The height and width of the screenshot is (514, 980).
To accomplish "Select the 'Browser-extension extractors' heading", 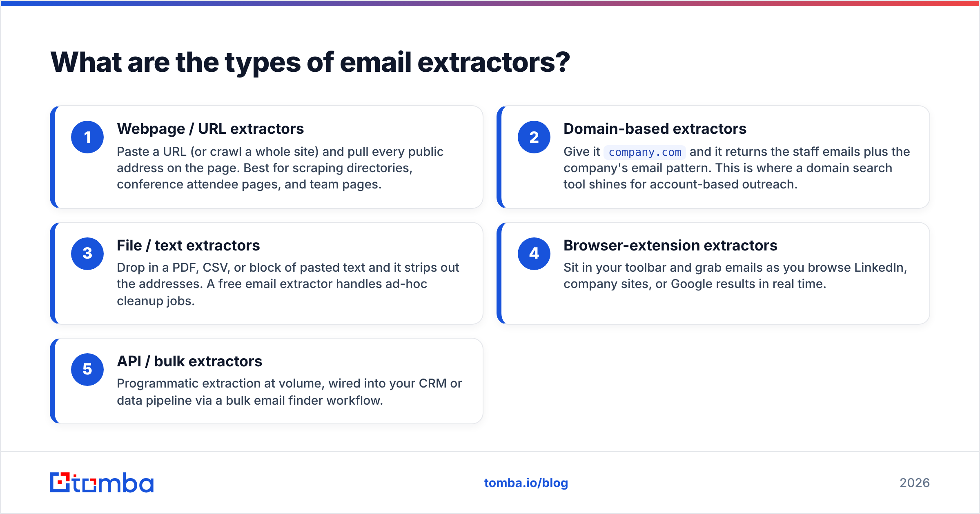I will click(670, 246).
